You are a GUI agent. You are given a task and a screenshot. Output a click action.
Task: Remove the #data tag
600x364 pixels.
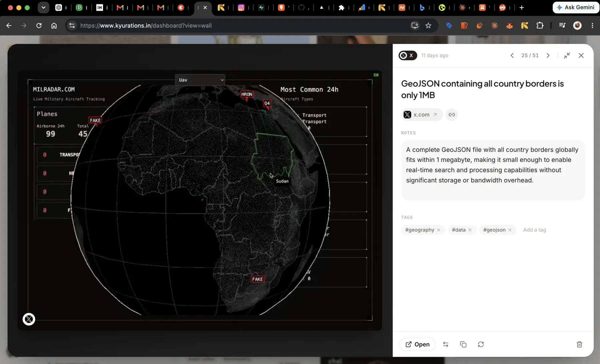(470, 230)
